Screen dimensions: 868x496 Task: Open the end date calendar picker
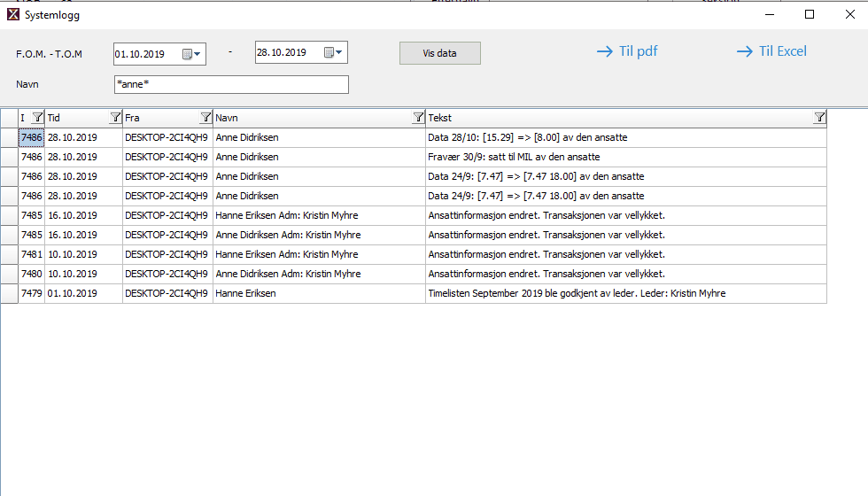(333, 53)
